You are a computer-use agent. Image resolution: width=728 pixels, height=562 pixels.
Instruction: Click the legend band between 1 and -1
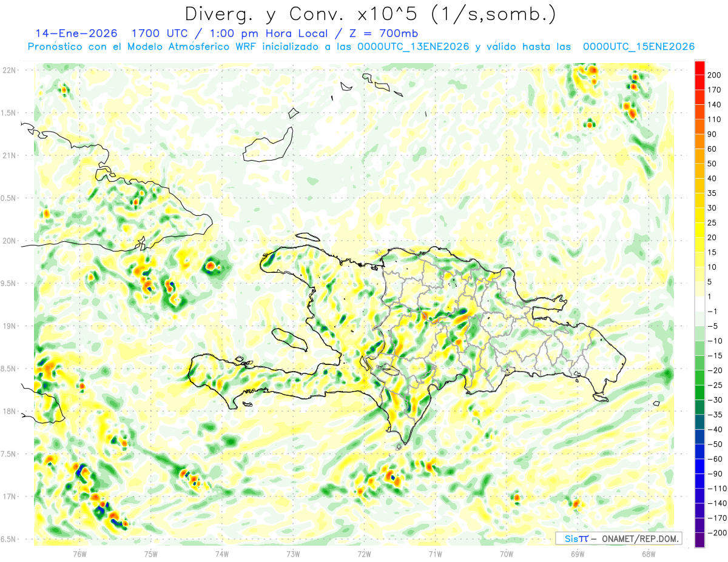699,304
